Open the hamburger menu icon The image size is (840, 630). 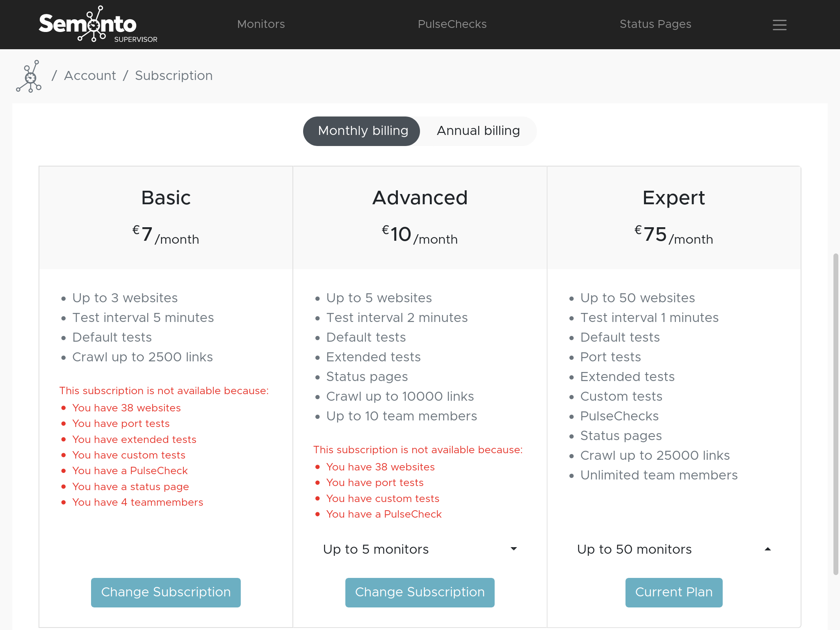[x=779, y=25]
